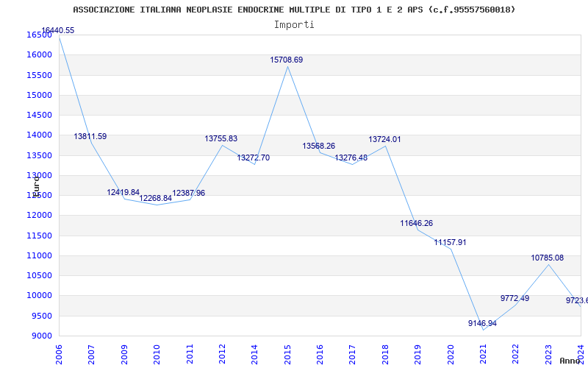
Task: Click the 13755.83 data label
Action: click(221, 139)
